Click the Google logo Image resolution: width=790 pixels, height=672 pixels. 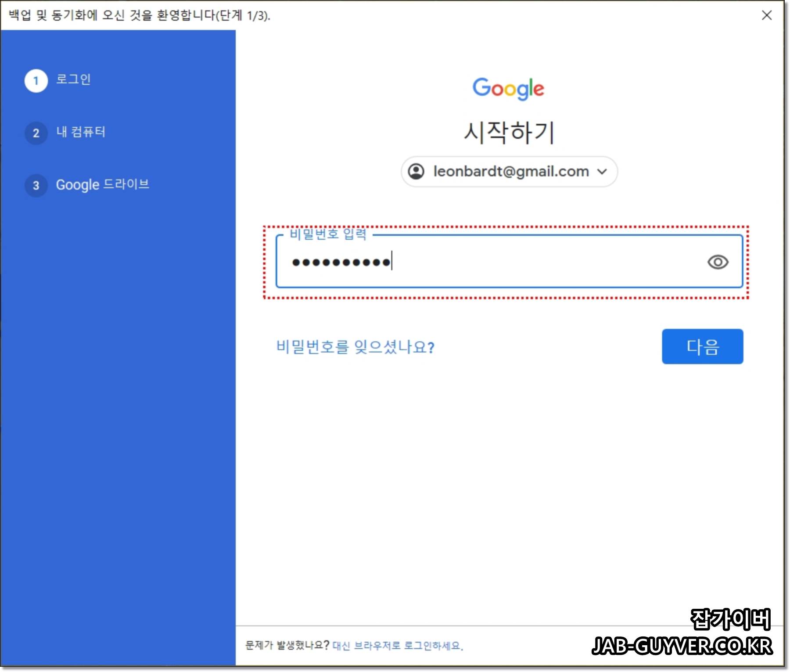tap(508, 89)
